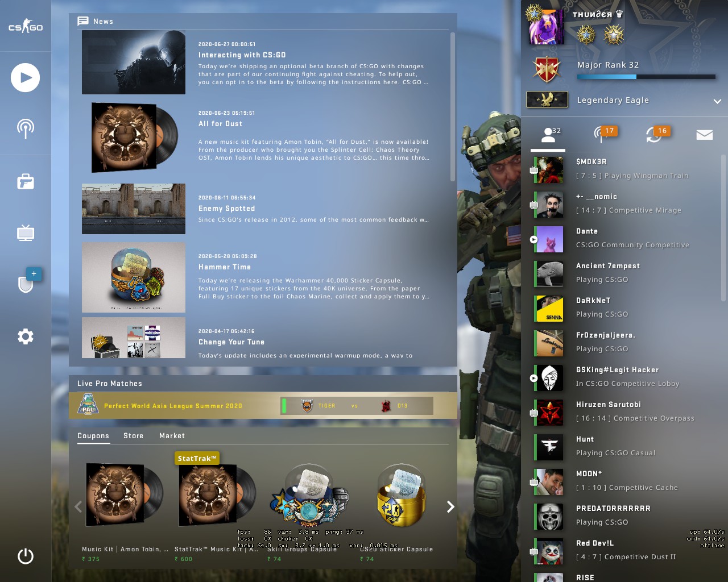Click the StatTrak label on music kit
728x582 pixels.
pos(197,458)
